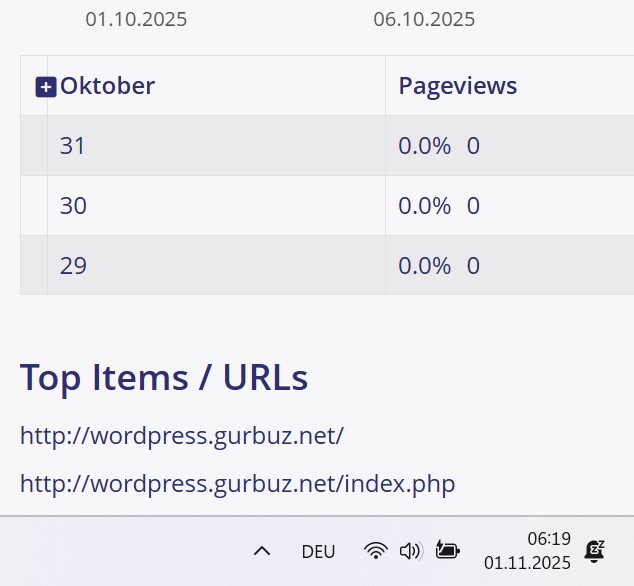Switch the DEU keyboard language indicator
This screenshot has width=634, height=586.
pos(318,551)
